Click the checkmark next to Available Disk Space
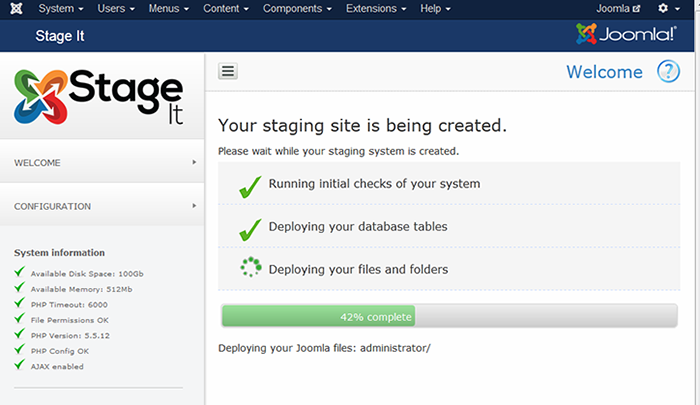700x405 pixels. (x=19, y=271)
